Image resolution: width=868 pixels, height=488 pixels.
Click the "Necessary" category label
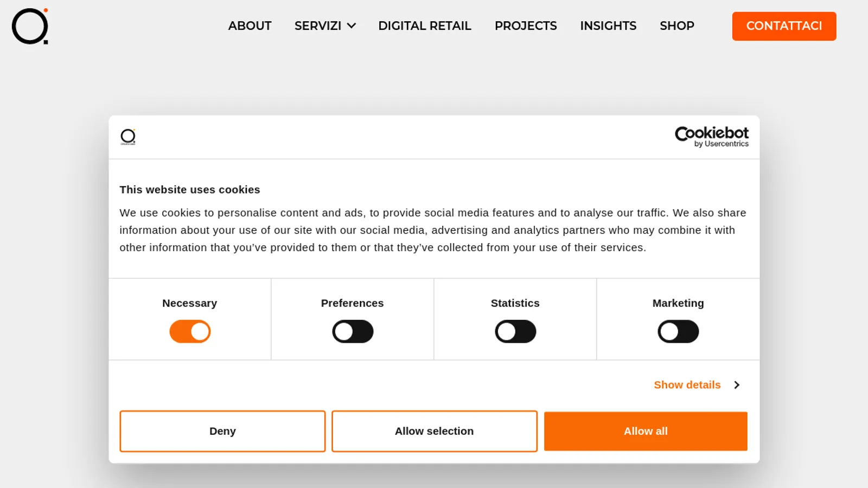coord(190,303)
